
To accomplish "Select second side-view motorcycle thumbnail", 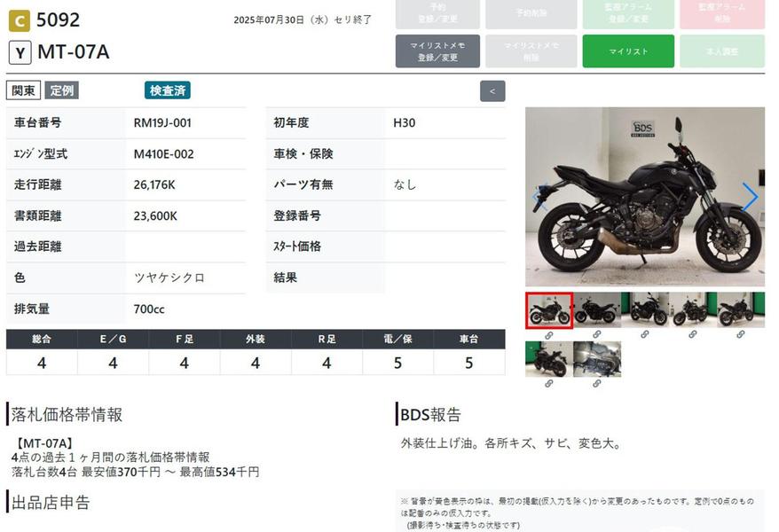I will [x=596, y=310].
